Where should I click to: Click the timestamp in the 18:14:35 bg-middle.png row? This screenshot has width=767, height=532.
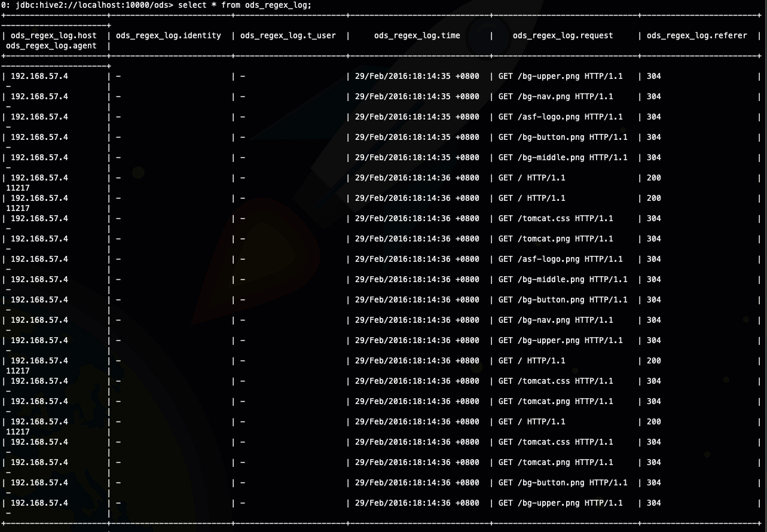pyautogui.click(x=417, y=158)
